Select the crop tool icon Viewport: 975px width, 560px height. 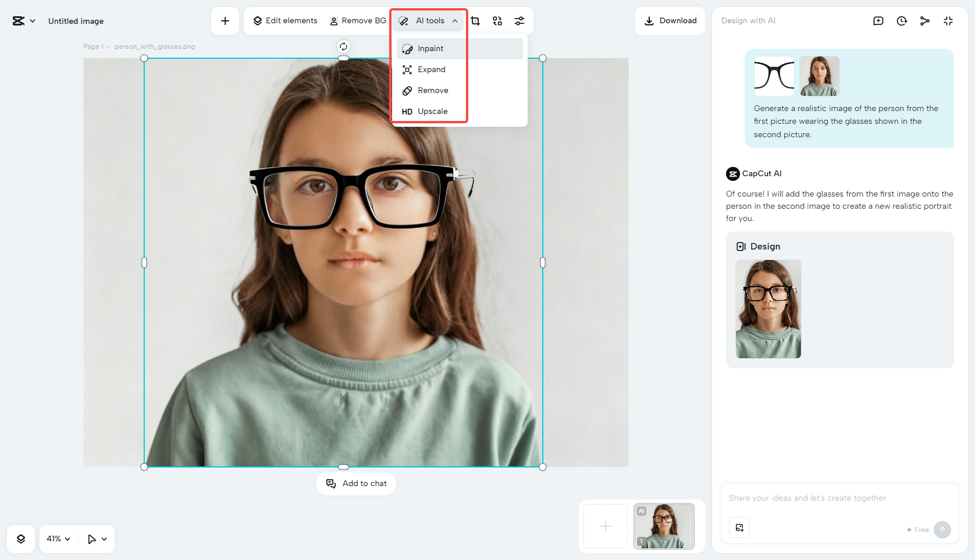(475, 21)
